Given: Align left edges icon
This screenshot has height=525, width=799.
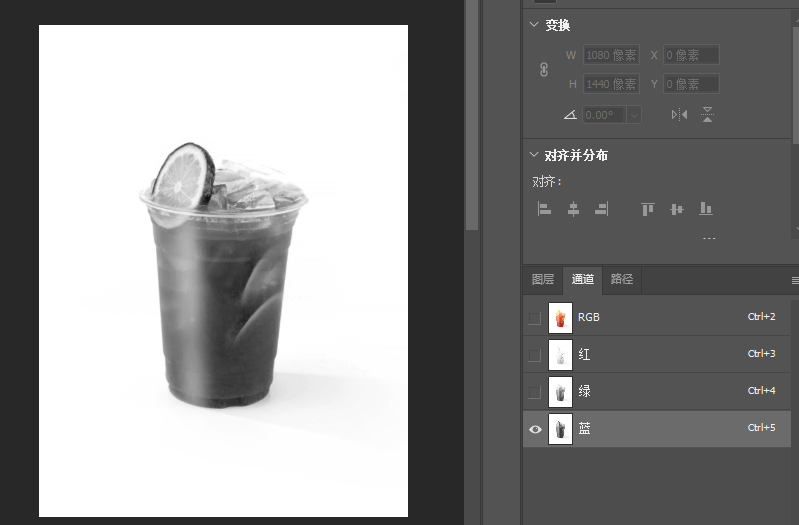Looking at the screenshot, I should click(x=544, y=208).
